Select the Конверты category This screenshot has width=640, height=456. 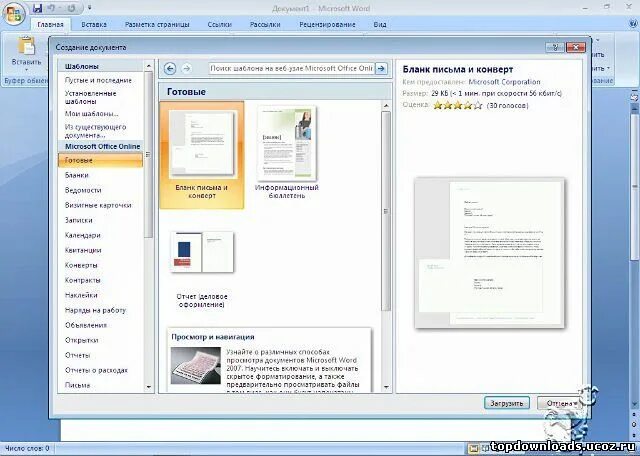81,265
